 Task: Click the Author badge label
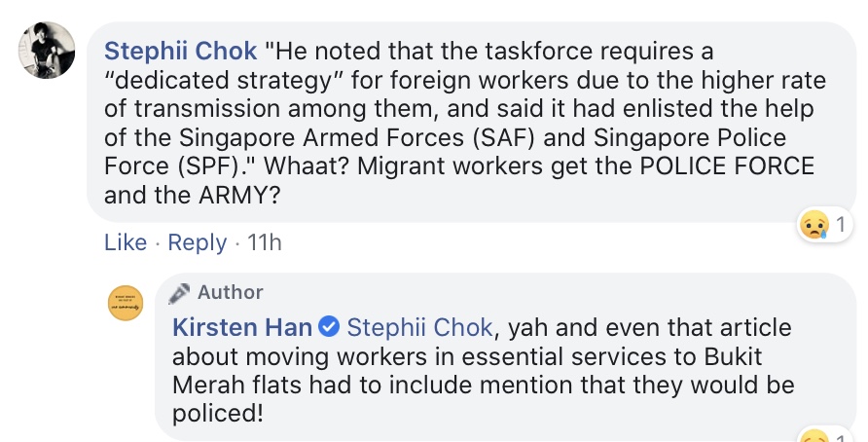(x=230, y=292)
